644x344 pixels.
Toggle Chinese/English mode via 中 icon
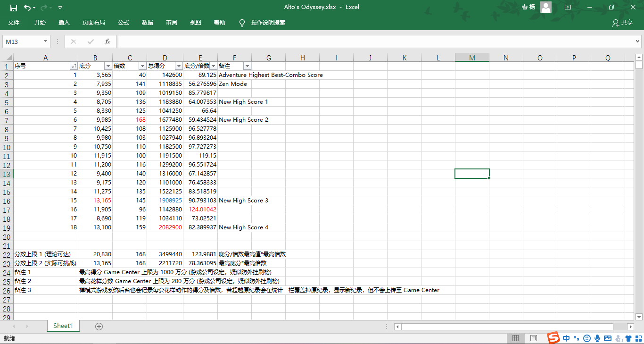click(x=566, y=338)
